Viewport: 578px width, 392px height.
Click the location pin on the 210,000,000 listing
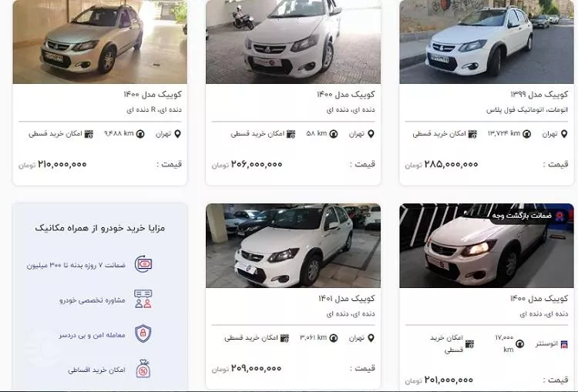[178, 134]
